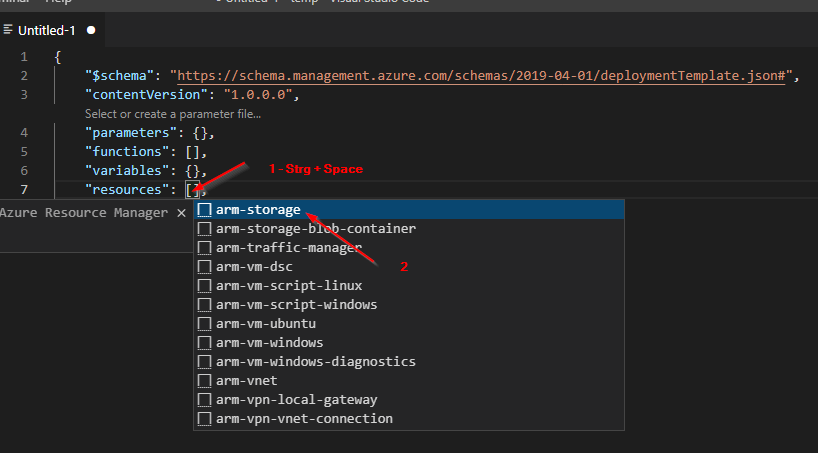Click the snippet icon beside arm-vpn-vnet-connection
Viewport: 818px width, 453px height.
(x=204, y=419)
